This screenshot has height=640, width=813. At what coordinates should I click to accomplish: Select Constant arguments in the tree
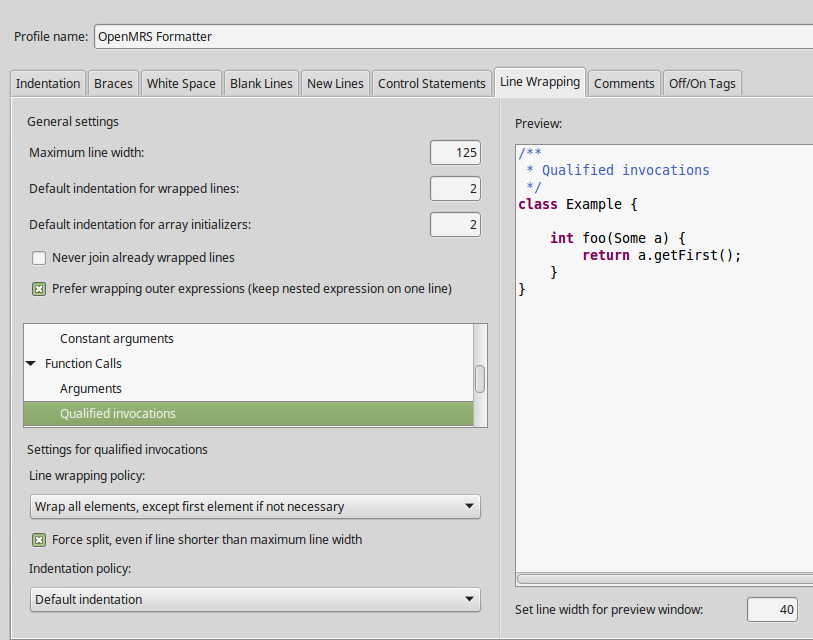coord(116,339)
